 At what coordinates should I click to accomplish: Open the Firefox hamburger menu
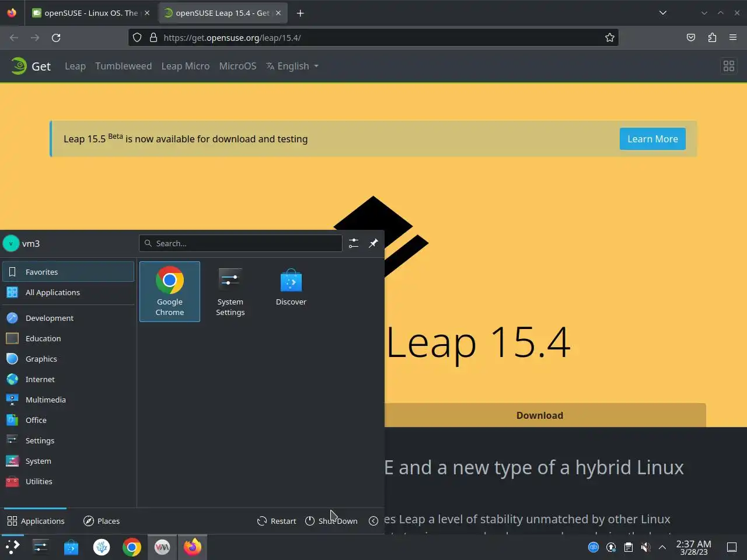[733, 37]
